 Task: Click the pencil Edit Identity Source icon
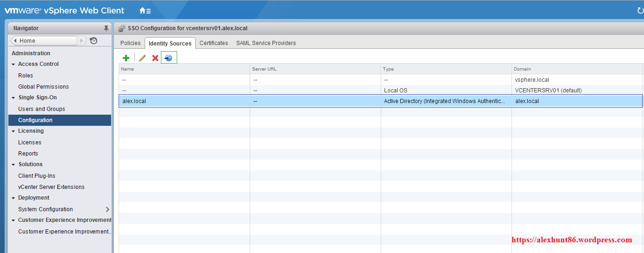[x=142, y=58]
